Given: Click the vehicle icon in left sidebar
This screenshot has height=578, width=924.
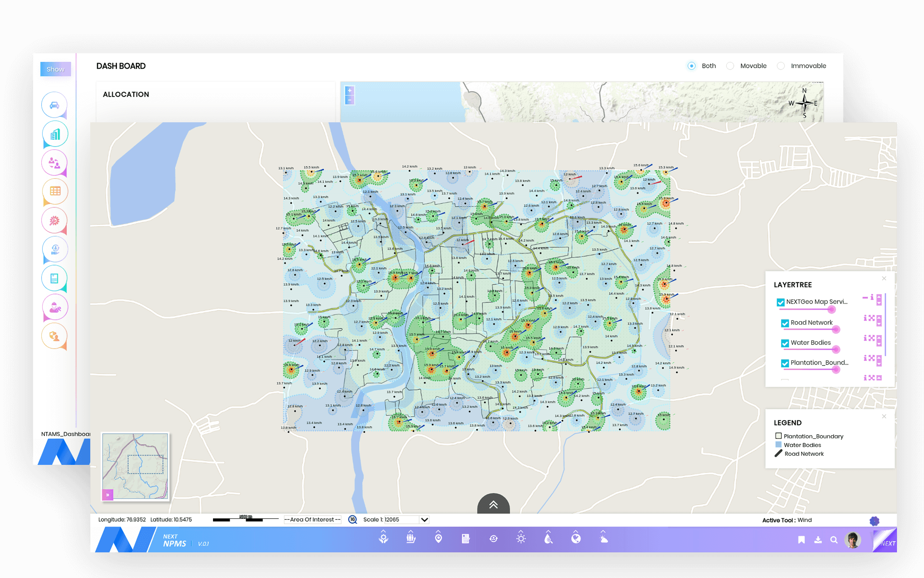Looking at the screenshot, I should 55,105.
